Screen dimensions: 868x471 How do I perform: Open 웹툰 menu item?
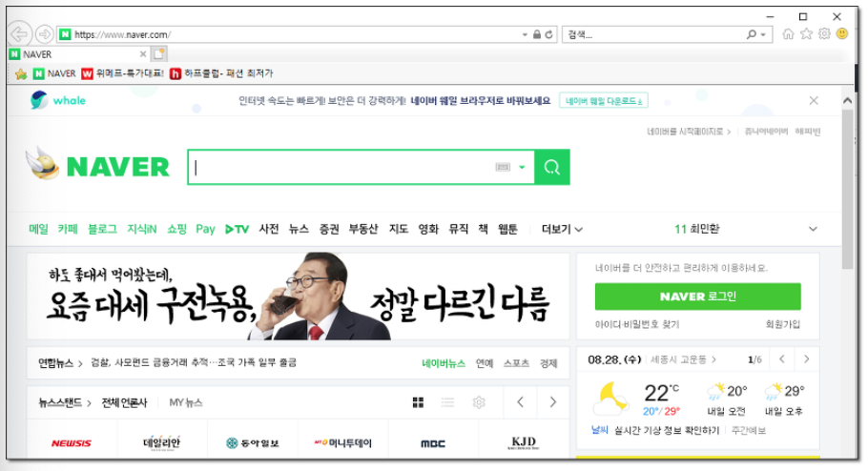click(507, 229)
